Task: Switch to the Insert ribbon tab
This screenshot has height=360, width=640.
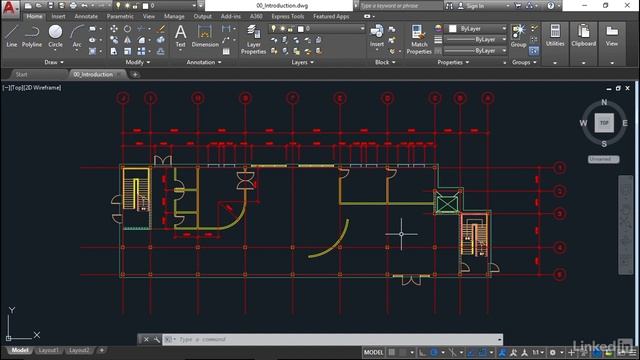Action: point(58,16)
